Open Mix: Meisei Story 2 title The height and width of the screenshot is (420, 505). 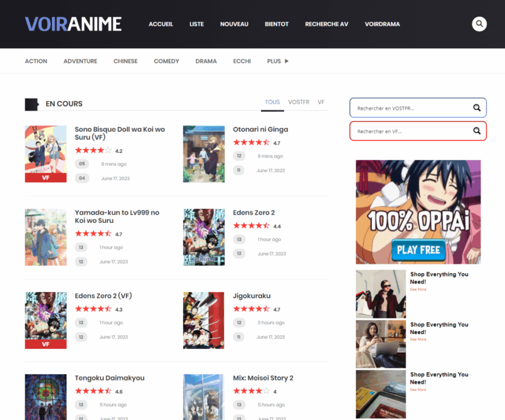263,378
